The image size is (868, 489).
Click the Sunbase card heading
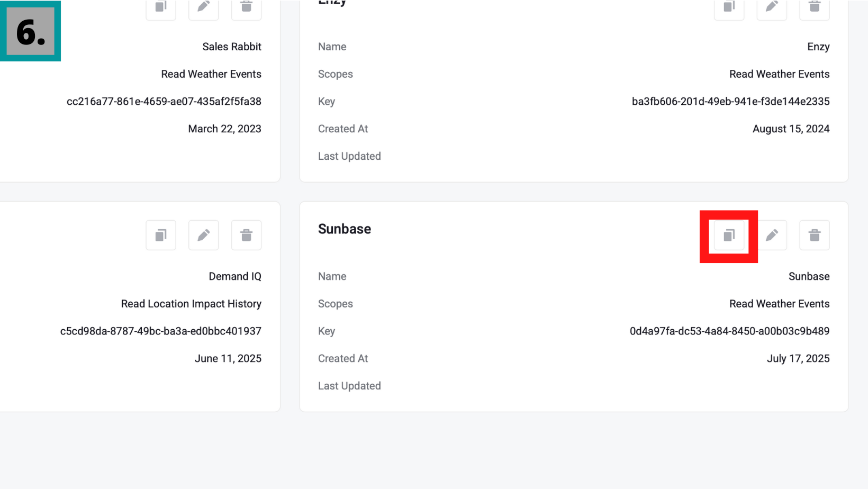click(345, 229)
